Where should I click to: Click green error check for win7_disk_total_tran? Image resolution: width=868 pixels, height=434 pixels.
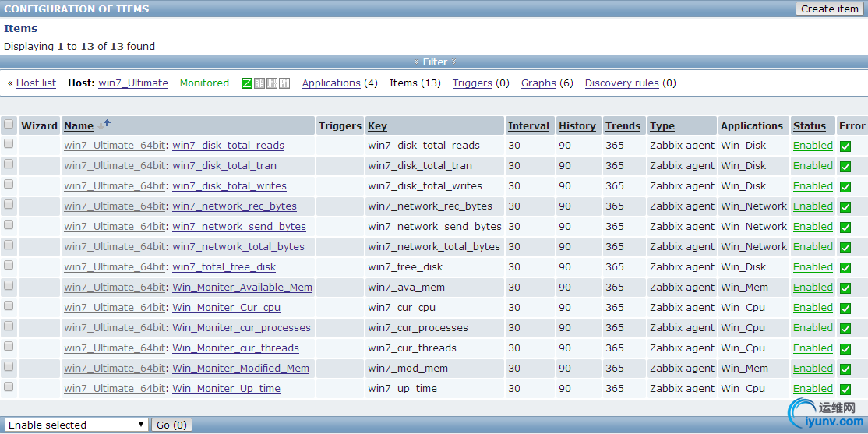[x=845, y=167]
